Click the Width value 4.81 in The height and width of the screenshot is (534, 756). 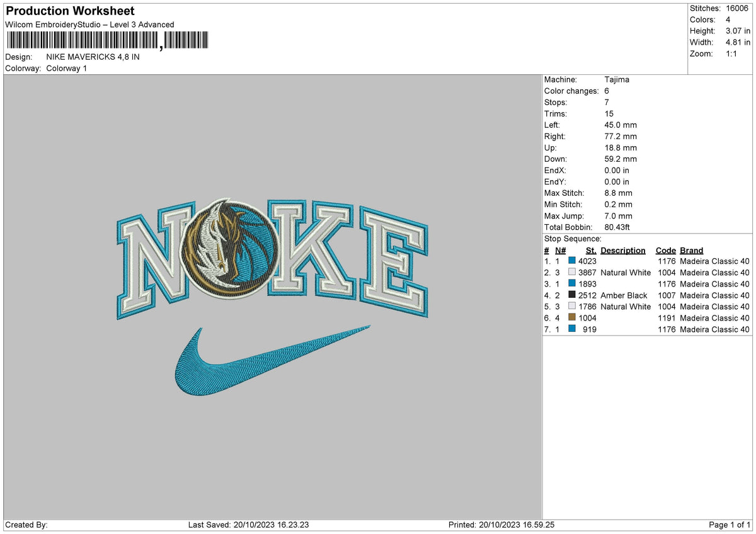click(x=738, y=42)
